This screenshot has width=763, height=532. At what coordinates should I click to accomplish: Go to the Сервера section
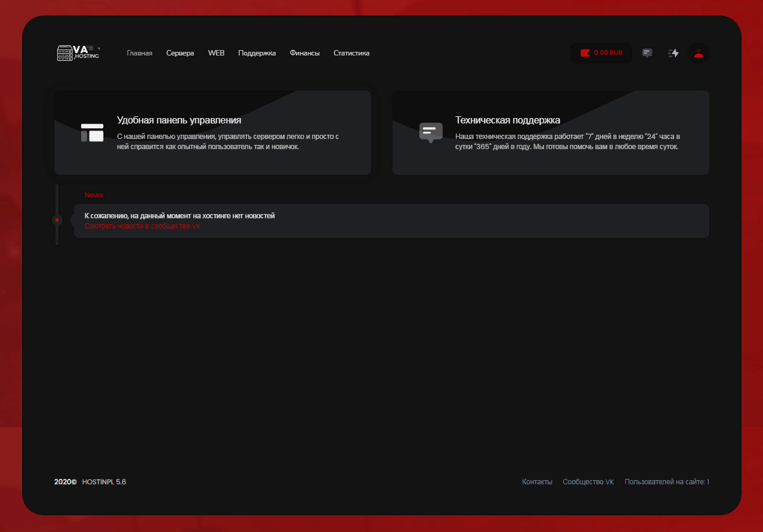tap(180, 53)
